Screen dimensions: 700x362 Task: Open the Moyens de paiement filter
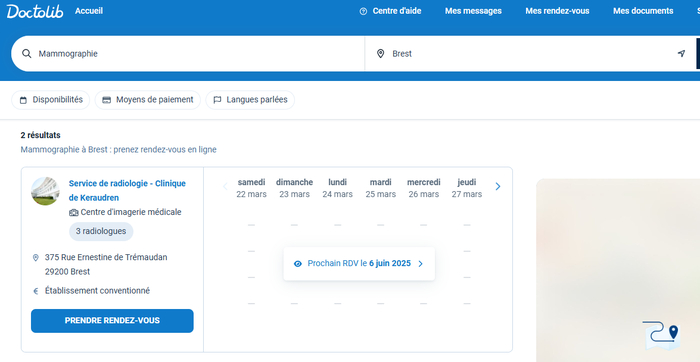[x=148, y=100]
